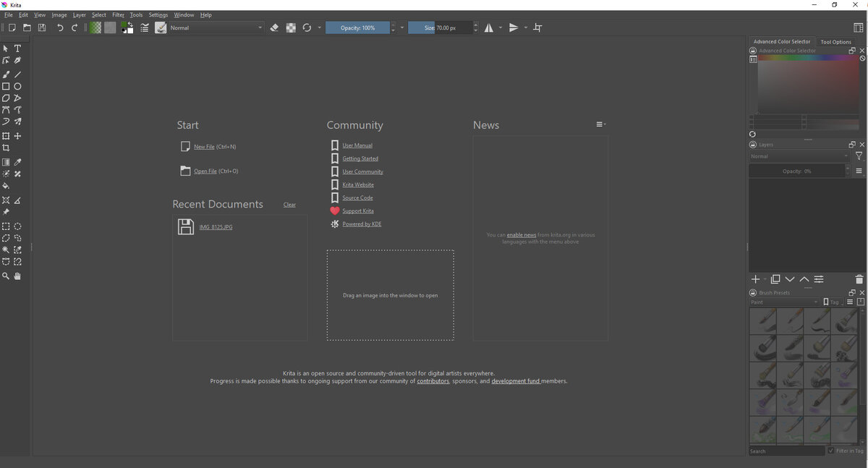Expand the horizontal mirror options arrow
The width and height of the screenshot is (868, 468).
point(501,27)
